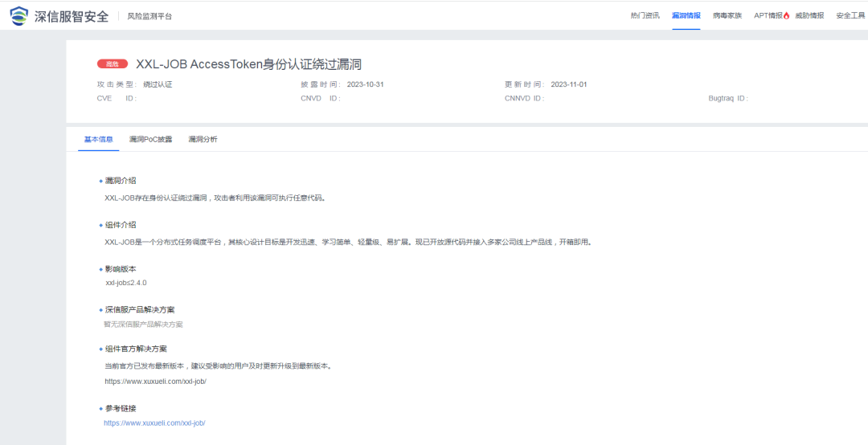Switch to the 基本信息 tab
Screen dimensions: 868x445
99,140
